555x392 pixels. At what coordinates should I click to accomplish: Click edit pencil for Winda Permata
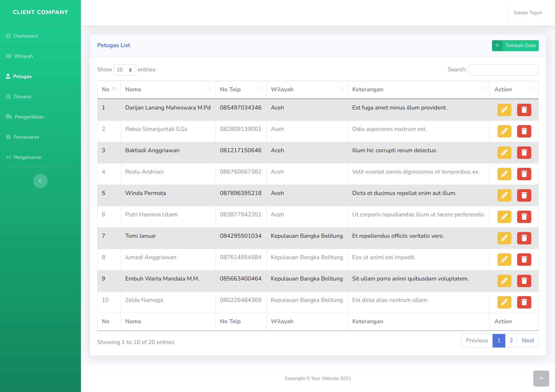pyautogui.click(x=504, y=195)
